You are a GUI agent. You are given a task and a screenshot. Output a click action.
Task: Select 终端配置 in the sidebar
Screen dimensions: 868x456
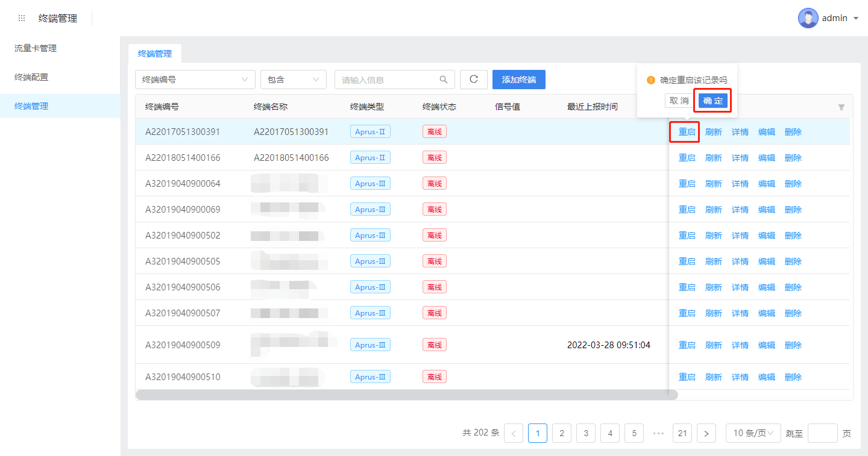[x=31, y=77]
